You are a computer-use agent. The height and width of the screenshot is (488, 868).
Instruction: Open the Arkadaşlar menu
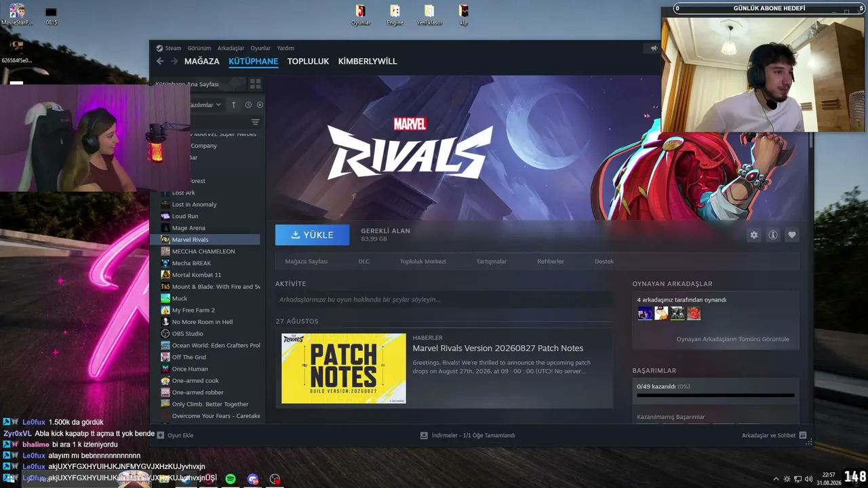click(x=231, y=48)
